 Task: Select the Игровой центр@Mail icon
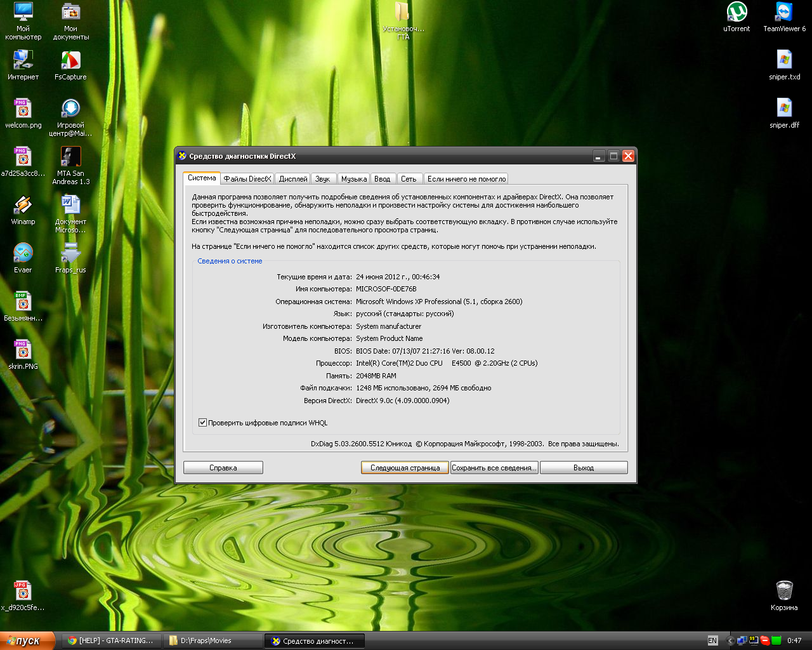(70, 118)
